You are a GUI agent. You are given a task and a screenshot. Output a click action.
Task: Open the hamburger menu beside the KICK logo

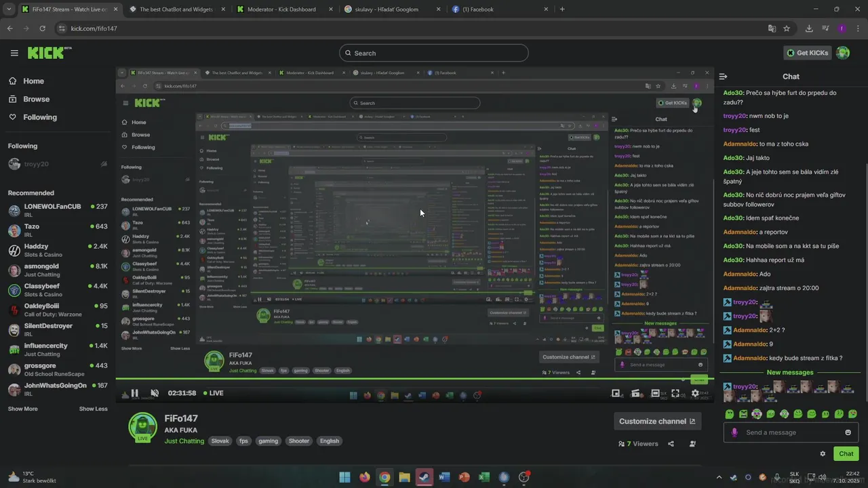coord(14,53)
